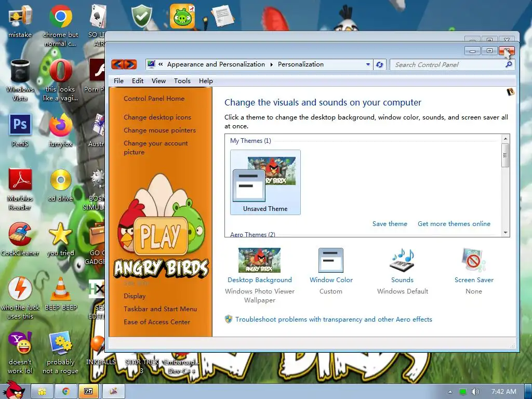Go back with the orange back arrow
Screen dimensions: 532x399
tap(117, 64)
